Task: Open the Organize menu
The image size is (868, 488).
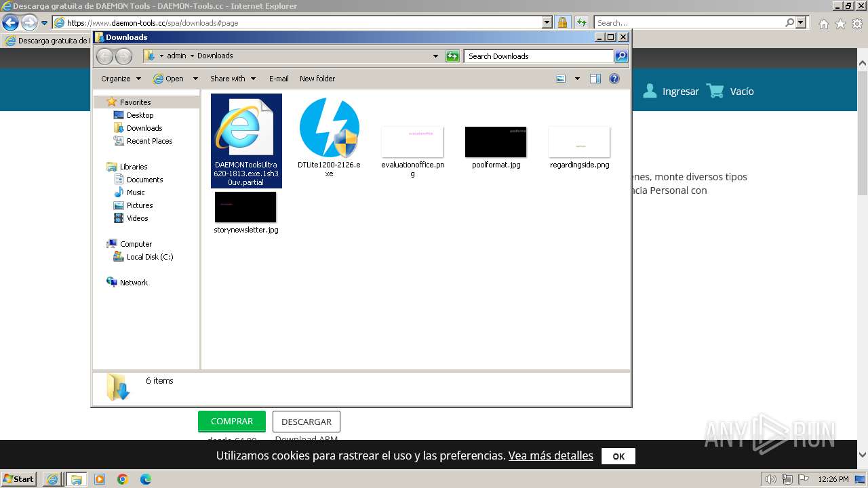Action: (121, 79)
